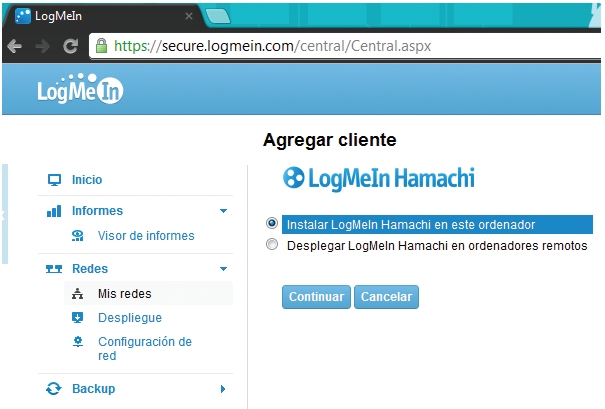Click the green padlock security icon

(101, 46)
